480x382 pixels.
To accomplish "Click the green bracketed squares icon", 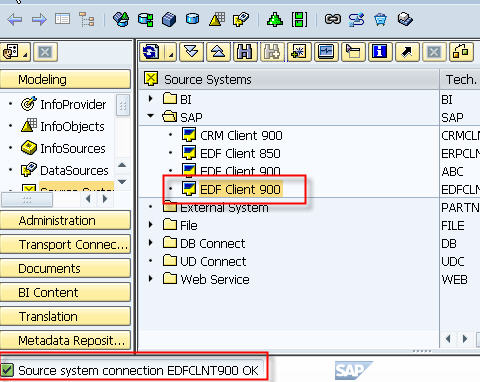I will click(299, 19).
